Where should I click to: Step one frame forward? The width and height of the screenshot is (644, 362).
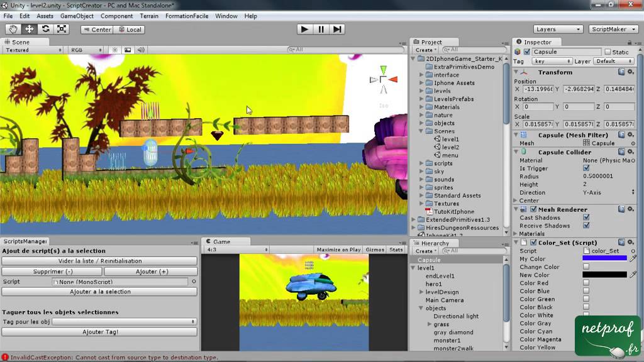[x=337, y=29]
